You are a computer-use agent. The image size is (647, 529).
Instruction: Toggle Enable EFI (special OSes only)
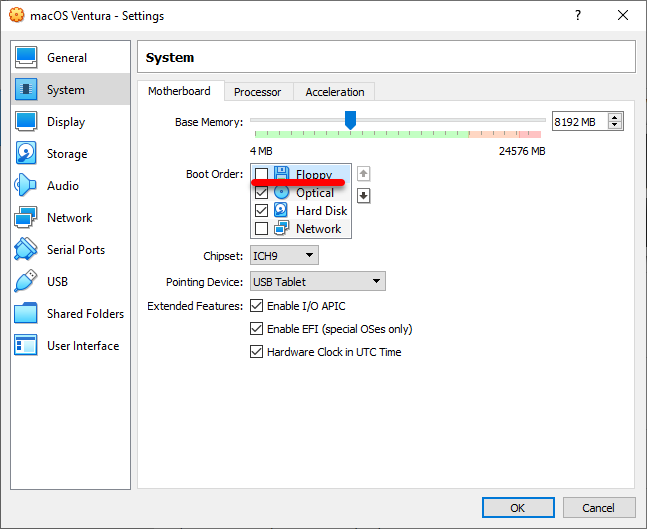[x=256, y=329]
